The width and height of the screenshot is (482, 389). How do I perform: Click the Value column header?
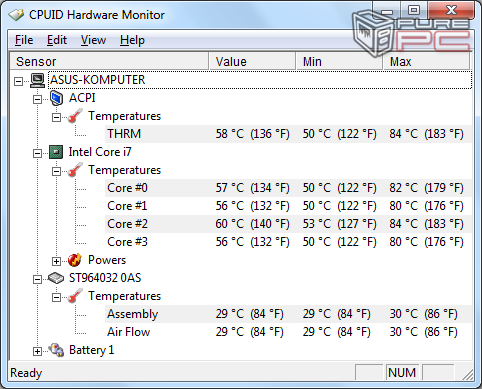[252, 61]
